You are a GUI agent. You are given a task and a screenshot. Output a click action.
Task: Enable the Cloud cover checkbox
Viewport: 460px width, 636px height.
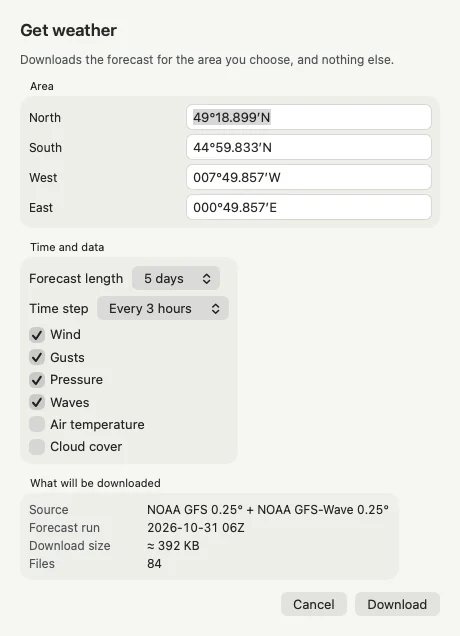tap(37, 447)
